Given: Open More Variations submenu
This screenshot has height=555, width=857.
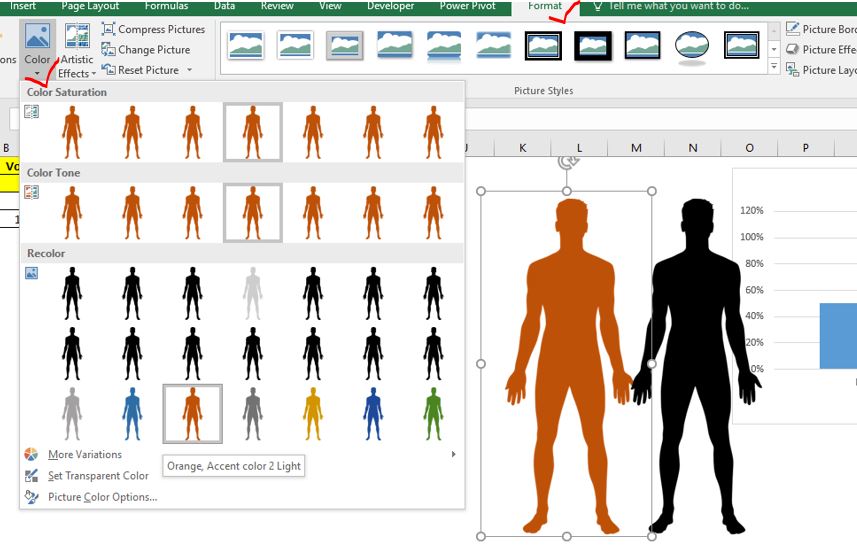Looking at the screenshot, I should tap(240, 454).
